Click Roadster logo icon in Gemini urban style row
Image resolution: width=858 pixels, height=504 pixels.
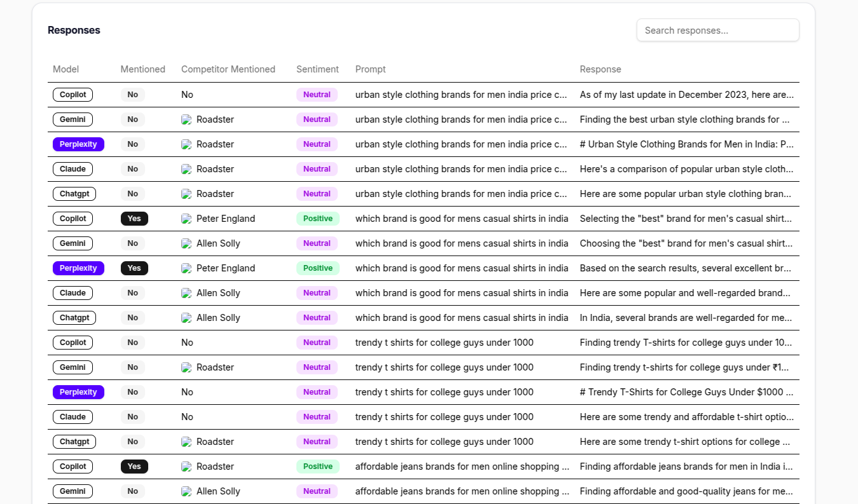click(x=186, y=119)
